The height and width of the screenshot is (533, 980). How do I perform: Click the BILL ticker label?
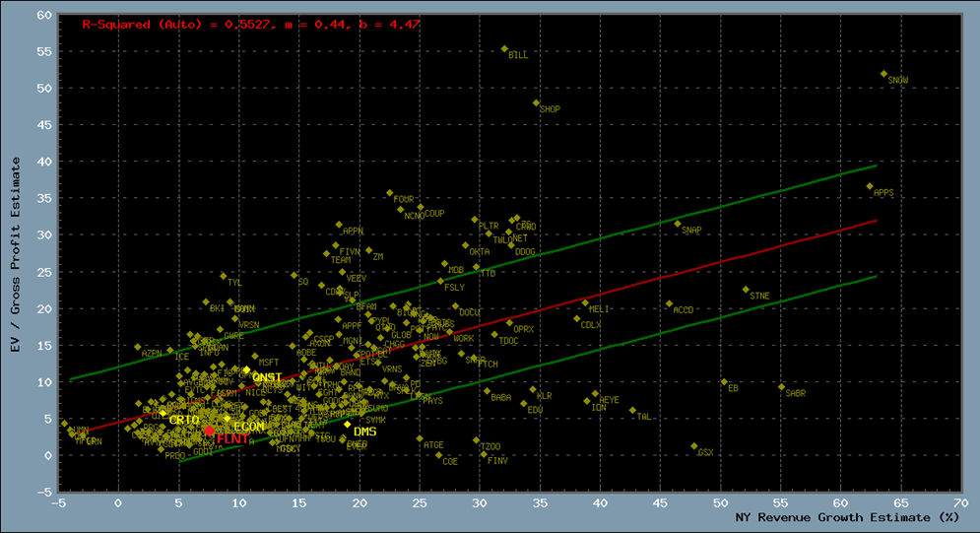tap(518, 55)
